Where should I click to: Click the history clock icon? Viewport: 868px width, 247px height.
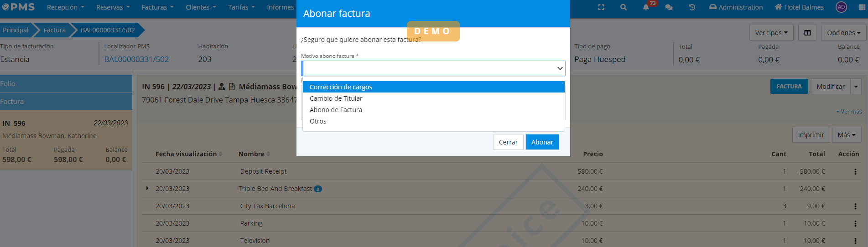tap(692, 7)
